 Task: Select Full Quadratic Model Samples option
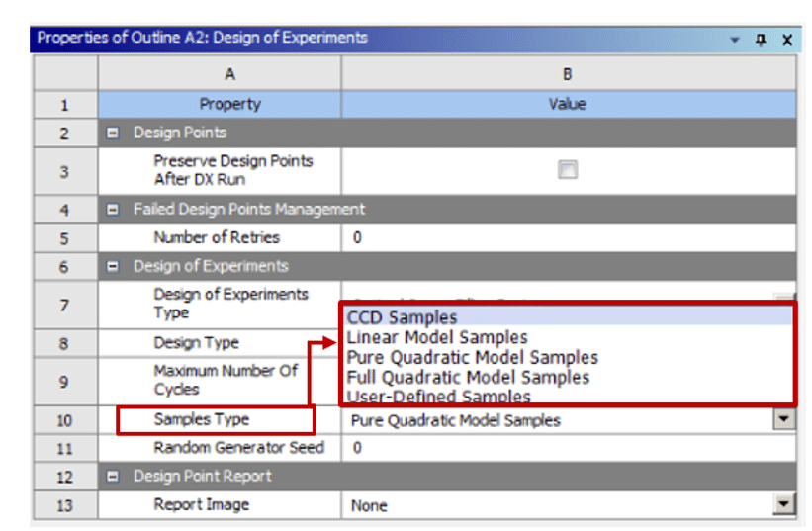(468, 377)
